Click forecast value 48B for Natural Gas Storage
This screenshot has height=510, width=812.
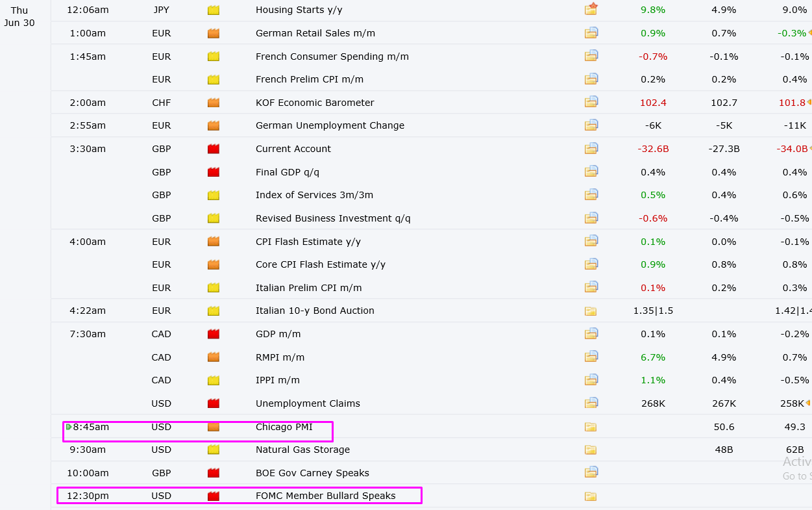pyautogui.click(x=723, y=450)
